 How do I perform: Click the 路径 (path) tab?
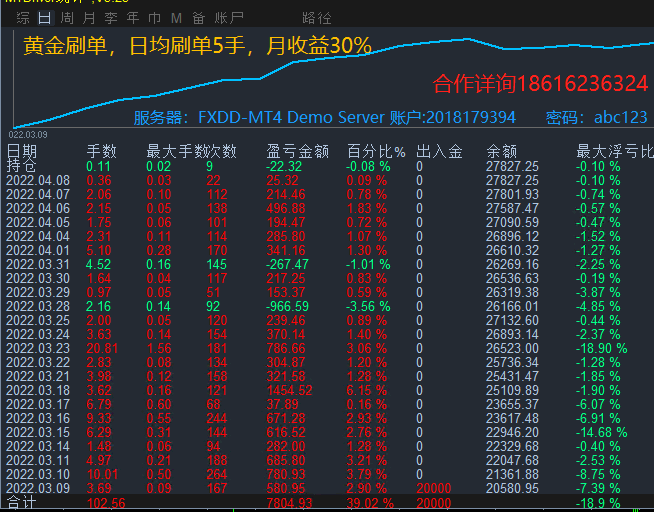pyautogui.click(x=317, y=18)
